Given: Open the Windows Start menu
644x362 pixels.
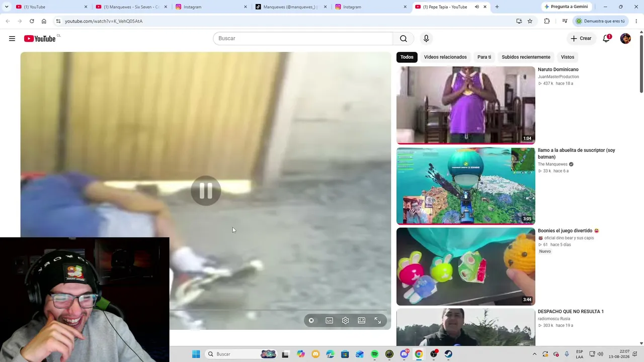Looking at the screenshot, I should point(196,354).
